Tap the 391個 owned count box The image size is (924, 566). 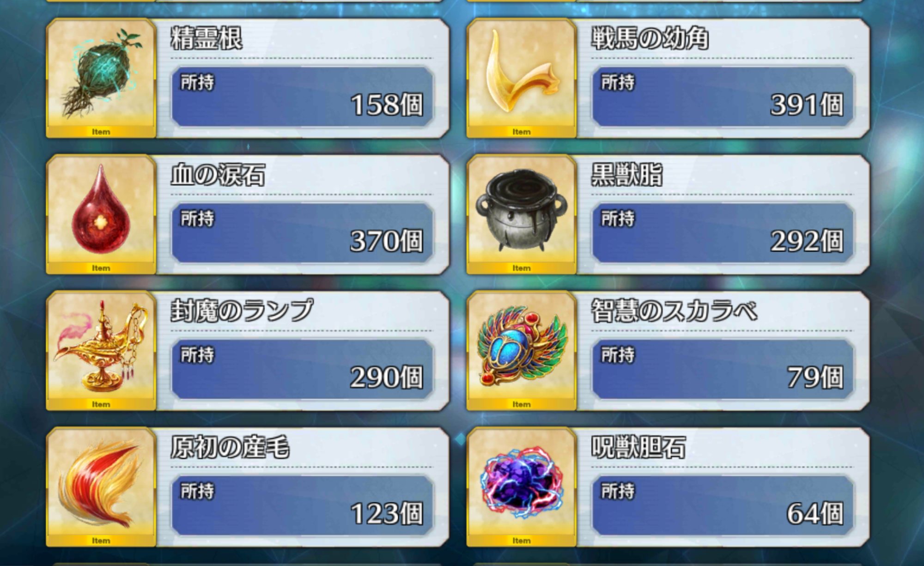[723, 97]
